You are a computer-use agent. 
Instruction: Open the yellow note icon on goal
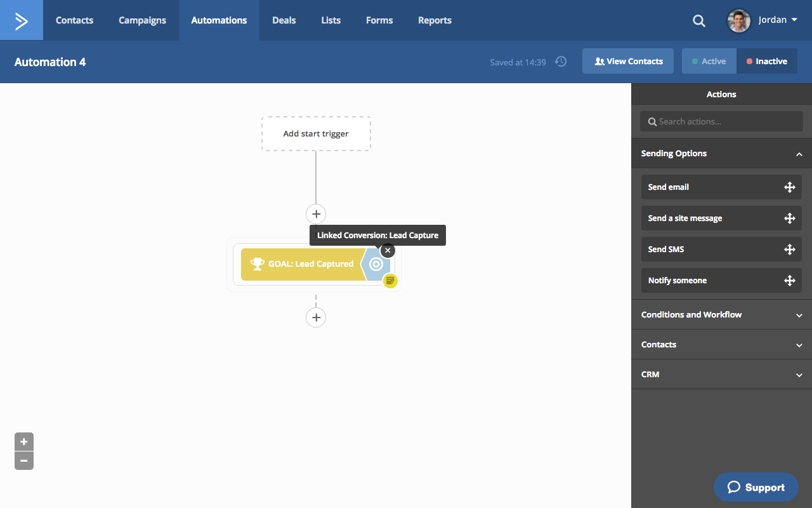tap(390, 281)
